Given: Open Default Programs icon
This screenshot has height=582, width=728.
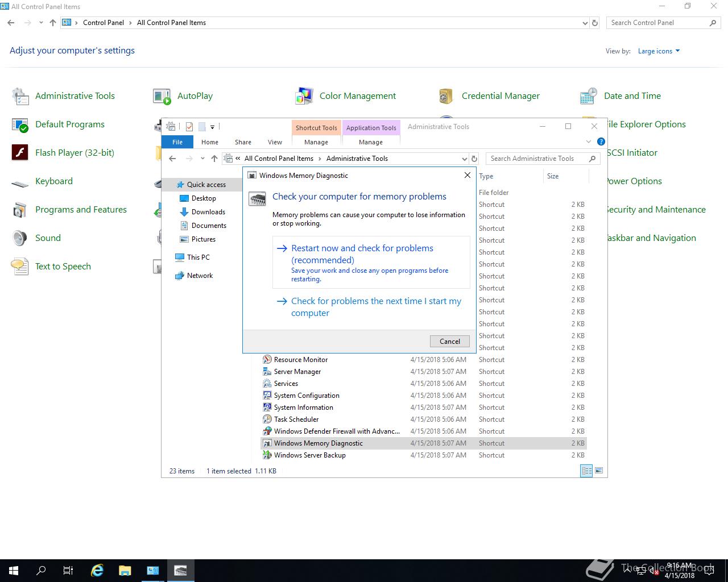Looking at the screenshot, I should tap(20, 124).
